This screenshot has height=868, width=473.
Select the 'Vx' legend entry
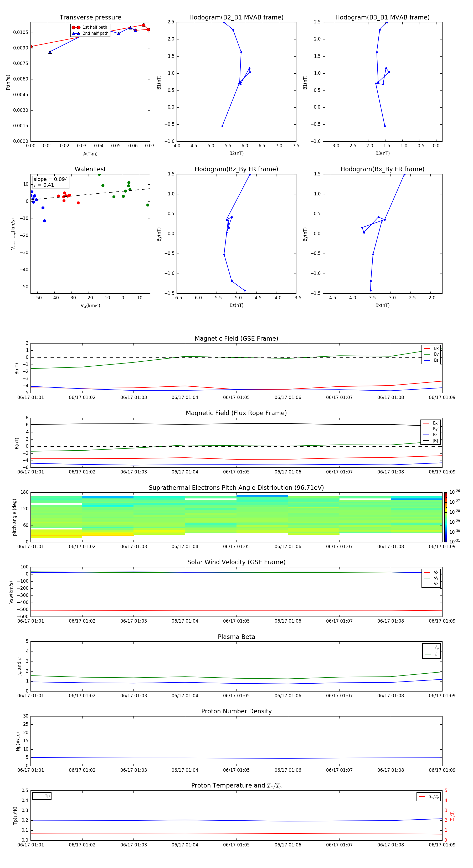coord(431,572)
